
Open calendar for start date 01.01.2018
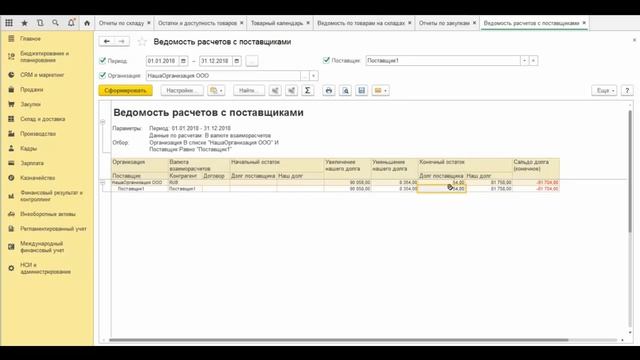pos(183,61)
